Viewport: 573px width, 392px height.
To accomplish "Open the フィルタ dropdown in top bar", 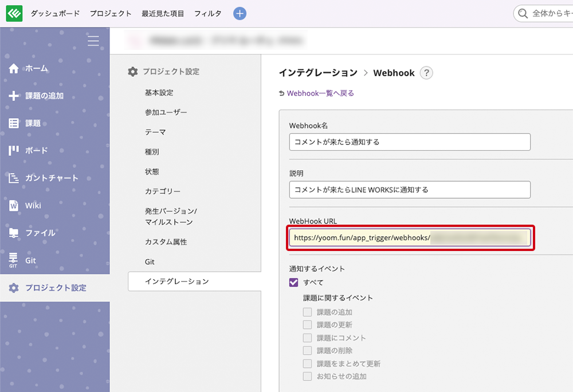I will click(x=207, y=13).
